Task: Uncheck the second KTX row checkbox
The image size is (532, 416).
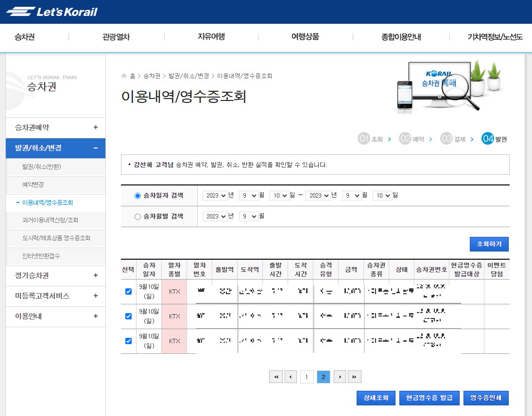Action: coord(128,316)
